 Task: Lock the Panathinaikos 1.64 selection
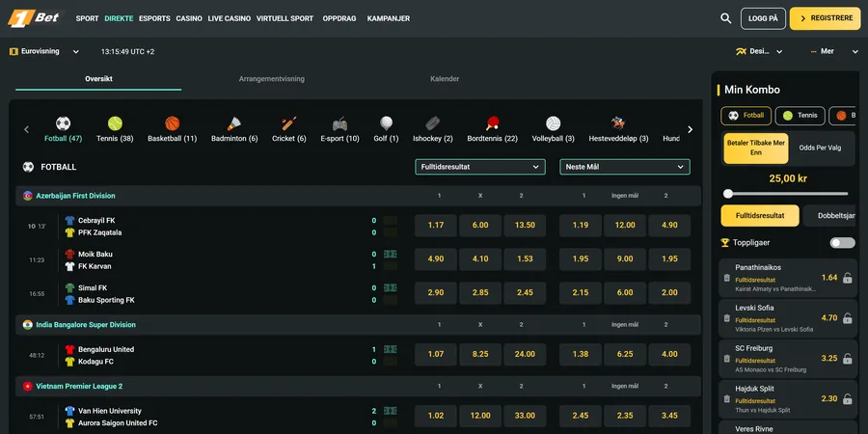tap(847, 278)
